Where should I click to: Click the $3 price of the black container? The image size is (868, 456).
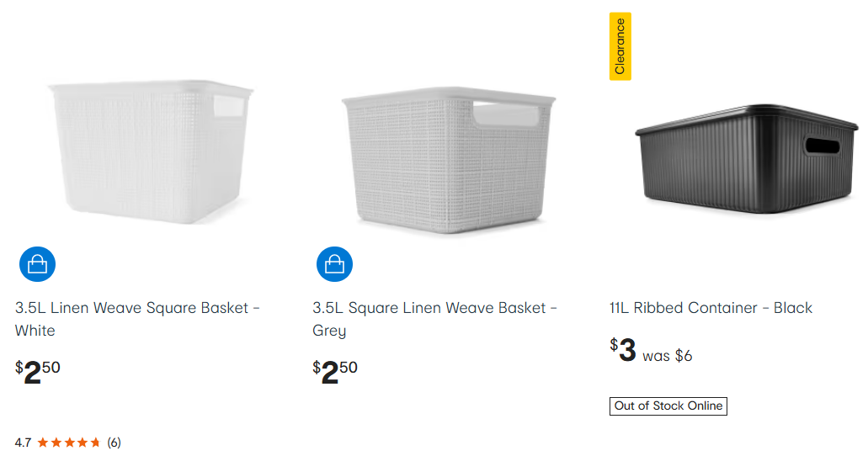point(623,351)
